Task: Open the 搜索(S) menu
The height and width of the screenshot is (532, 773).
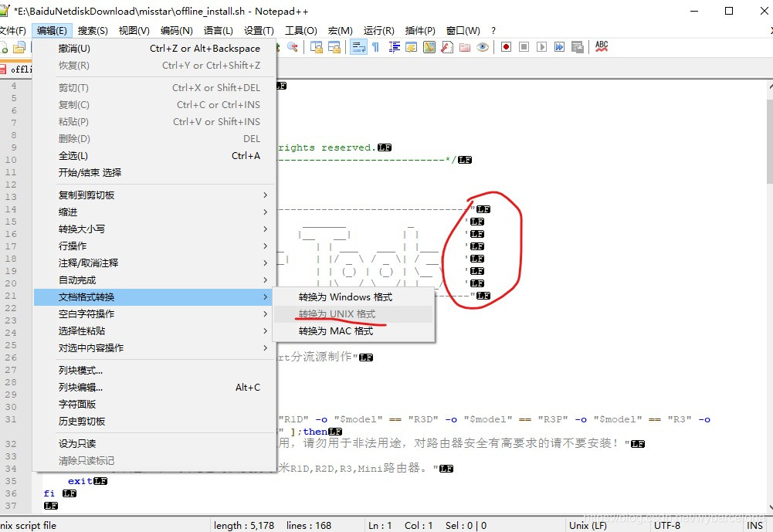Action: (x=93, y=31)
